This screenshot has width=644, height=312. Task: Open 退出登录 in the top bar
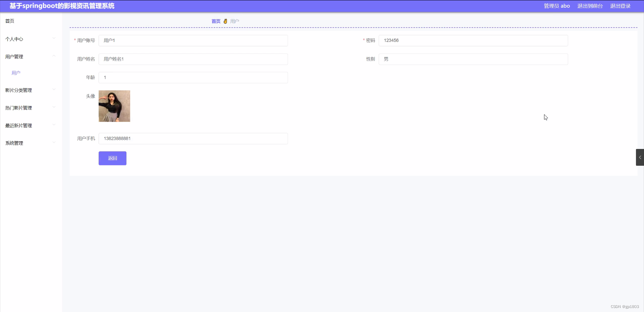point(620,6)
